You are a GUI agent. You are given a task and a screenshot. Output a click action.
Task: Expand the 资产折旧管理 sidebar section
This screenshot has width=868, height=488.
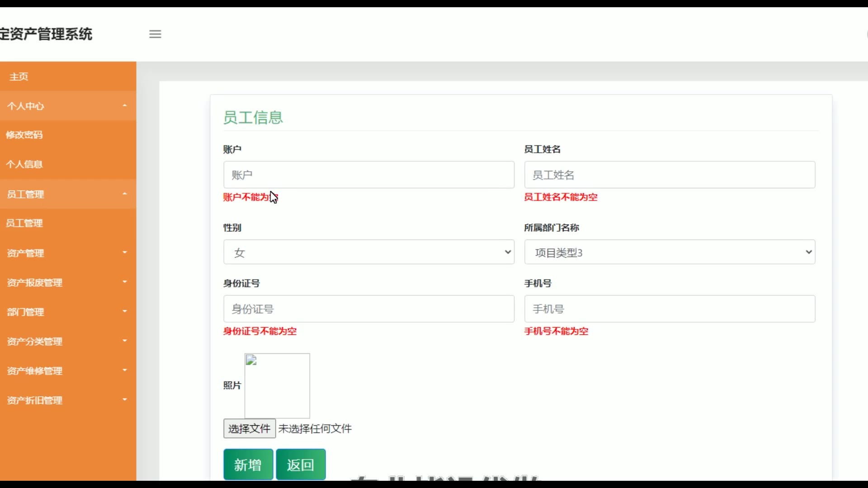[x=68, y=400]
